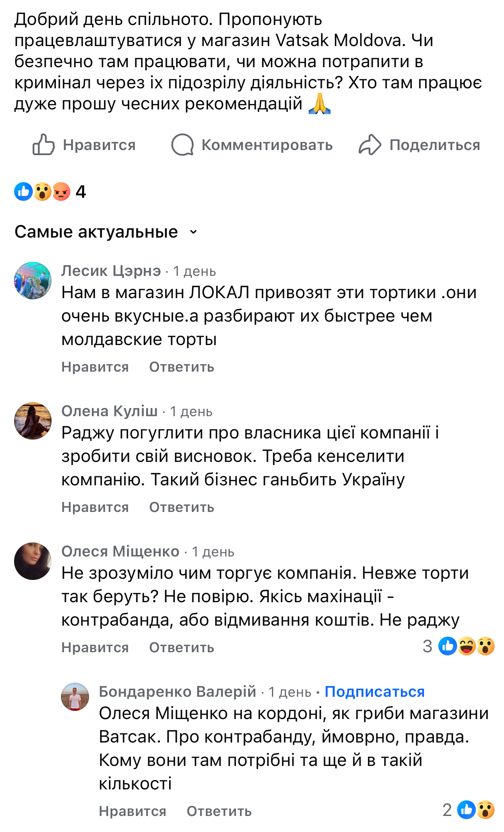Like Олена Куліш's comment
Viewport: 504px width, 832px height.
click(95, 508)
